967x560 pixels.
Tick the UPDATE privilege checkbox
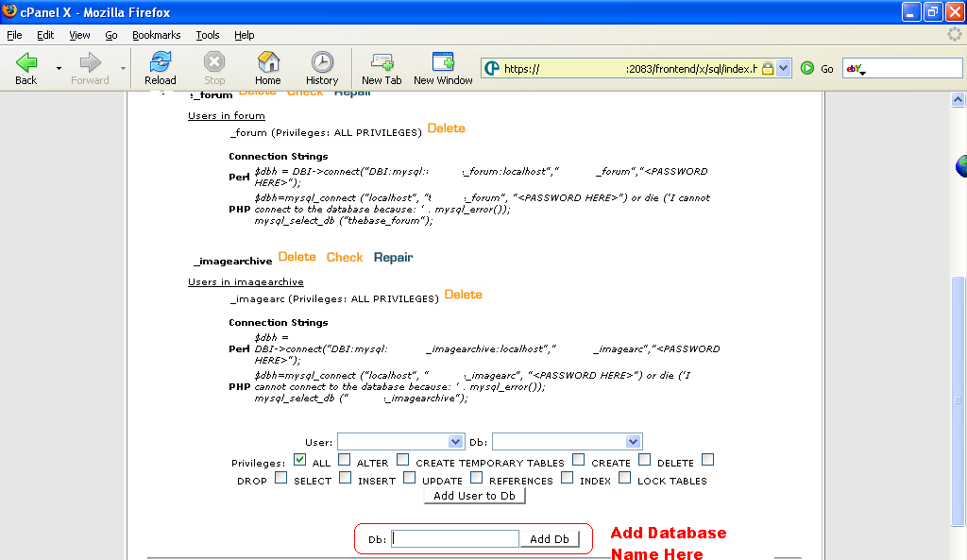pyautogui.click(x=410, y=477)
